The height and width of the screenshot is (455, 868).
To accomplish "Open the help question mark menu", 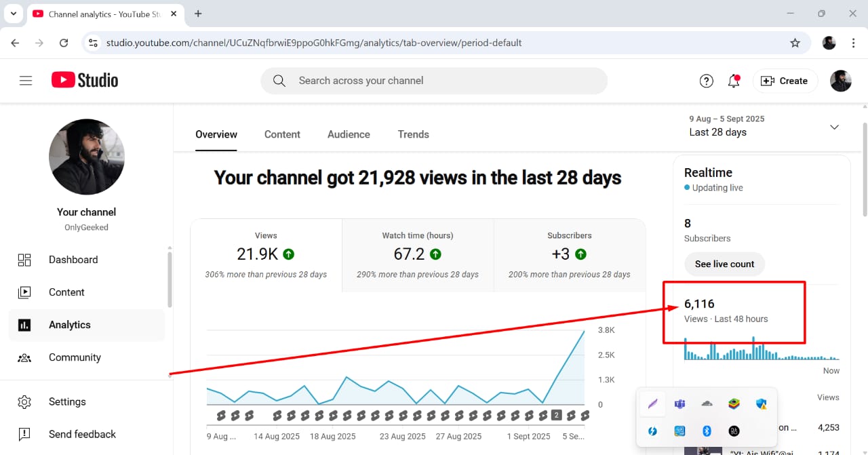I will click(x=706, y=81).
